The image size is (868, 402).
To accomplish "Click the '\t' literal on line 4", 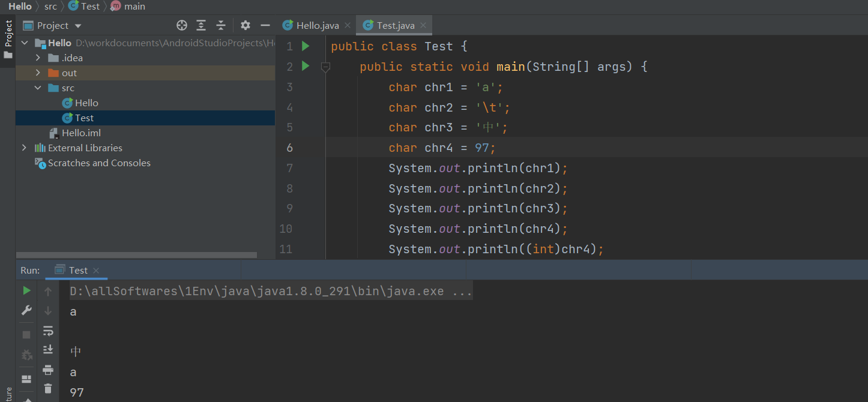I will pos(489,107).
